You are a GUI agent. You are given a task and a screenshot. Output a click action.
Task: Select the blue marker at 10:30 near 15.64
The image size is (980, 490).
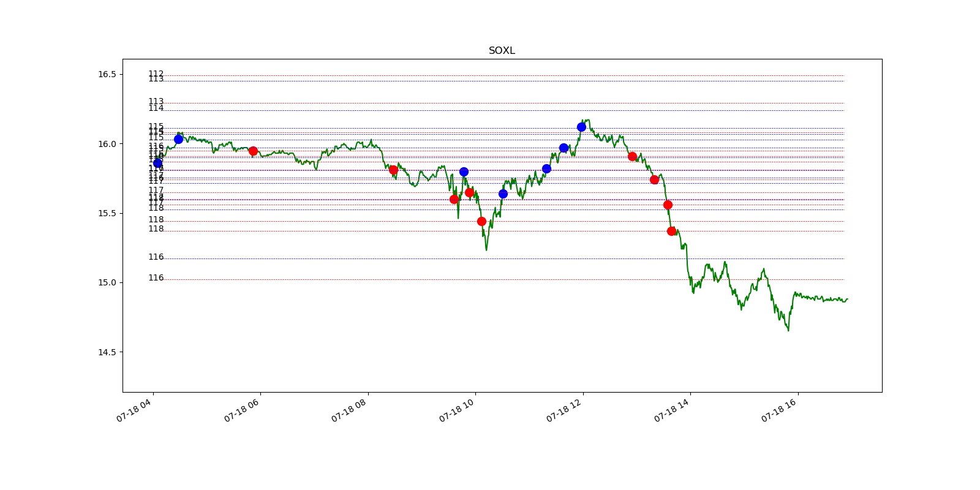pyautogui.click(x=503, y=194)
